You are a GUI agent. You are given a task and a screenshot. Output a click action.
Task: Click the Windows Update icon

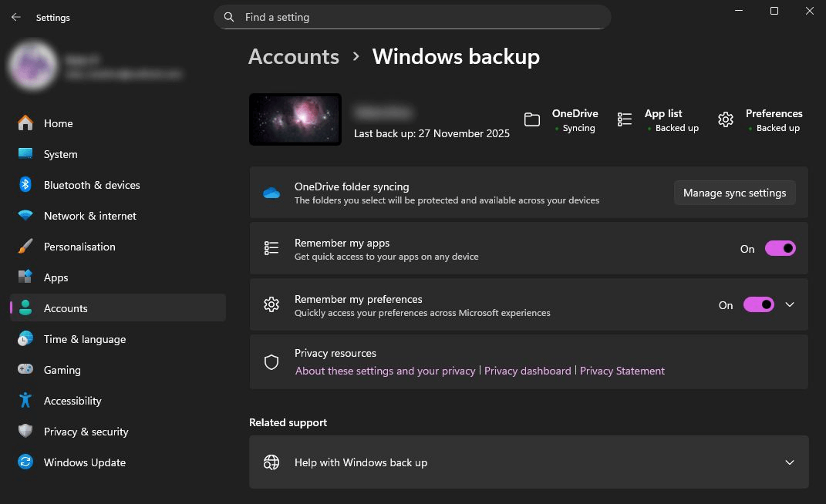[x=25, y=462]
